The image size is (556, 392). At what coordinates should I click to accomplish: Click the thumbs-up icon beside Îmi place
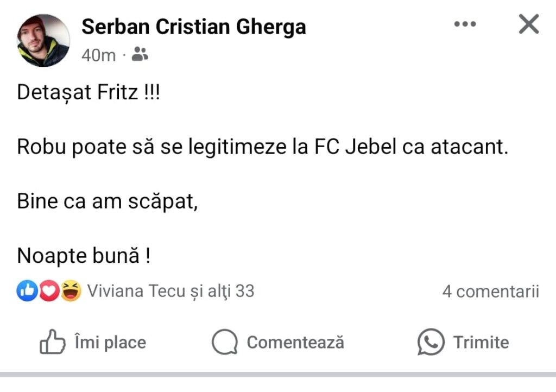click(52, 343)
